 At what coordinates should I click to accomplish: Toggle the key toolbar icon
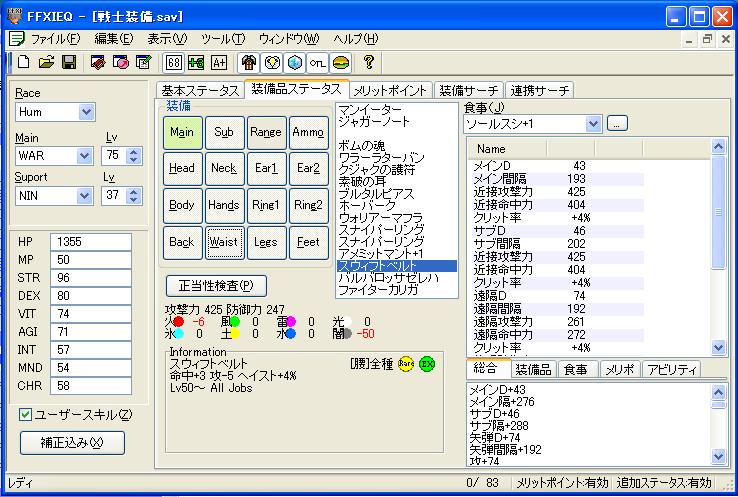click(317, 63)
